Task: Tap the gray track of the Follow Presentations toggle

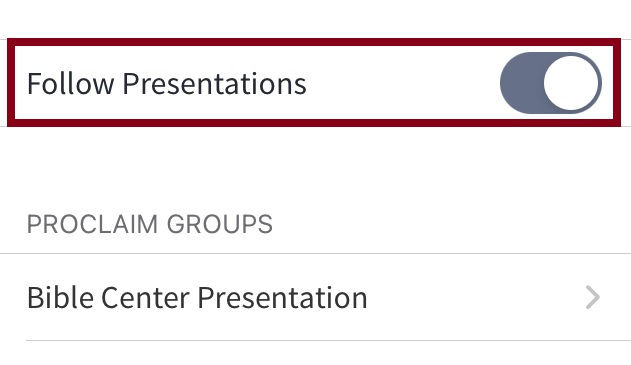Action: tap(521, 83)
